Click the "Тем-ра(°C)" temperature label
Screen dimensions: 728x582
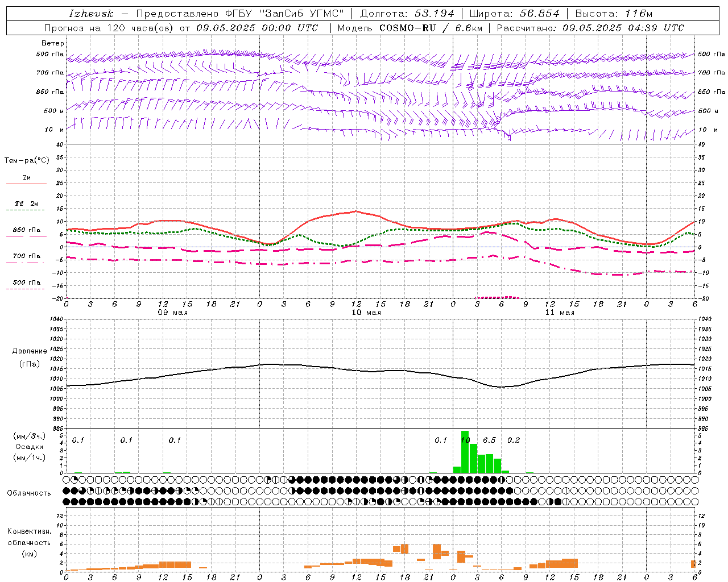pos(27,161)
